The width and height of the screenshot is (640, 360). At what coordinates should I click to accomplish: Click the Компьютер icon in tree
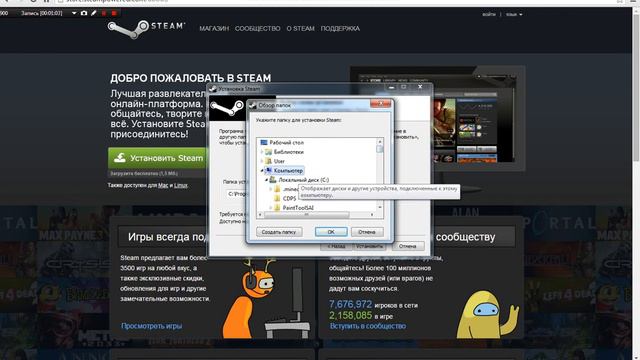269,170
